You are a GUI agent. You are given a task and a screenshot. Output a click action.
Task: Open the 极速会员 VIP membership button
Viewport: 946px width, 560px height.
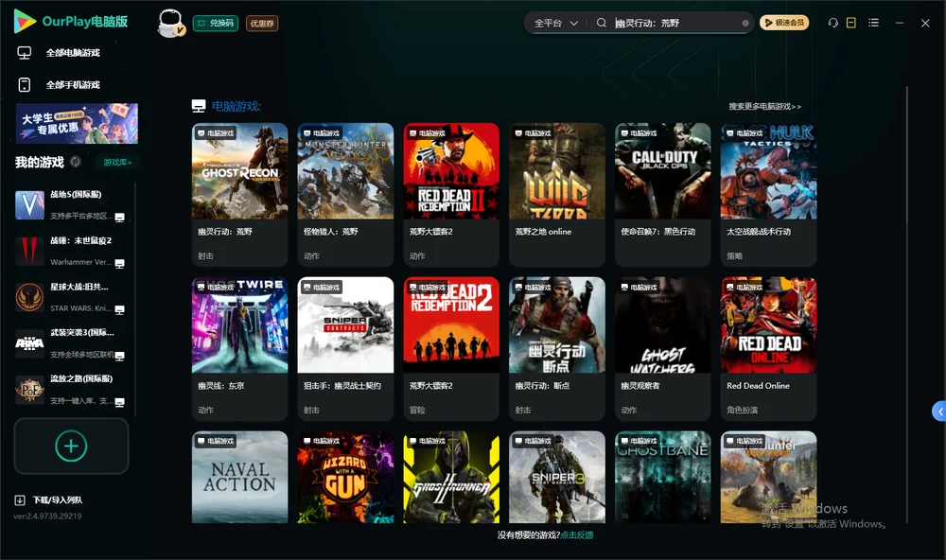pyautogui.click(x=783, y=23)
